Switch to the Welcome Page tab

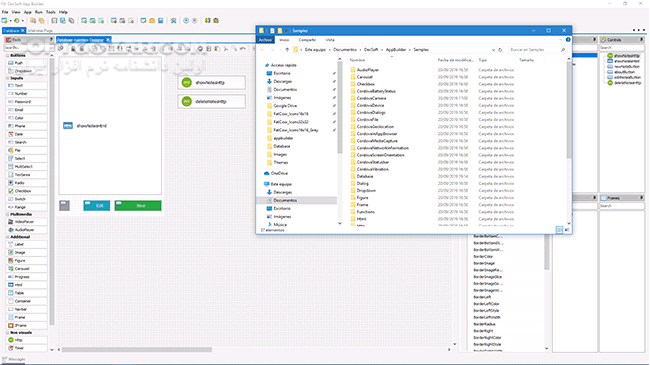[x=40, y=31]
